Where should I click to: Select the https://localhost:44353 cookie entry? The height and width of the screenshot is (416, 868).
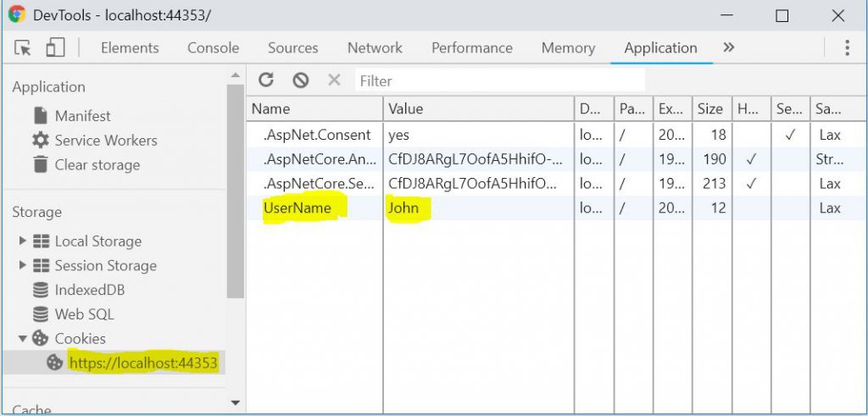[142, 363]
